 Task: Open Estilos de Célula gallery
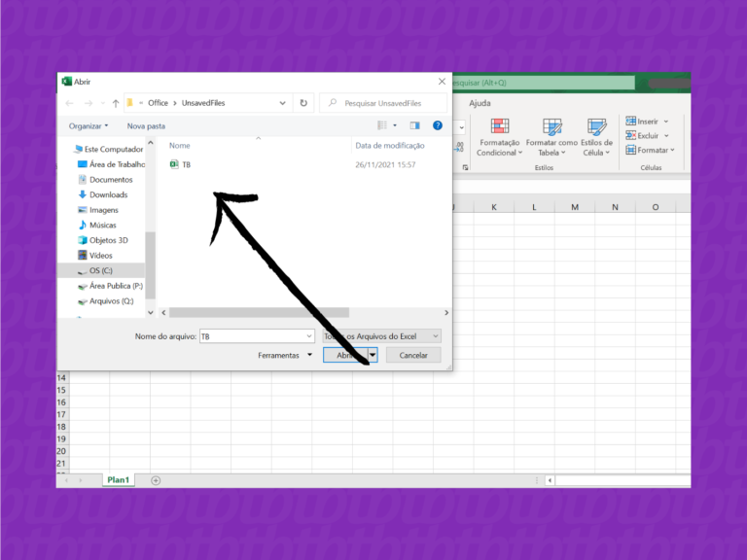tap(596, 137)
